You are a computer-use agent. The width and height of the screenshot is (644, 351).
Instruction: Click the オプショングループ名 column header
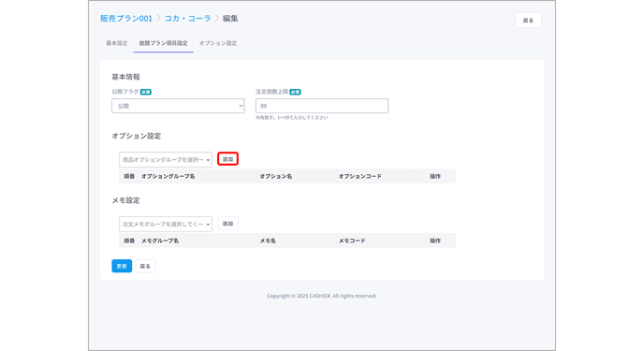pyautogui.click(x=168, y=177)
